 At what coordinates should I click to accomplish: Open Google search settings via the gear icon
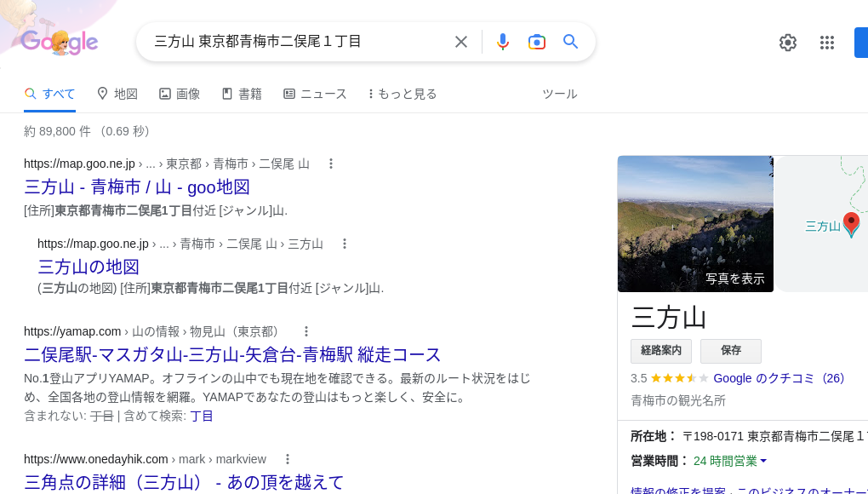(788, 42)
